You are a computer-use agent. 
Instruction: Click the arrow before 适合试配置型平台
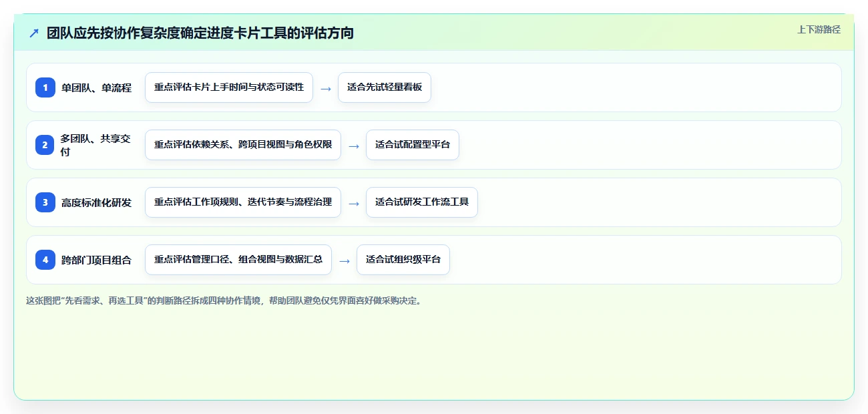(353, 146)
